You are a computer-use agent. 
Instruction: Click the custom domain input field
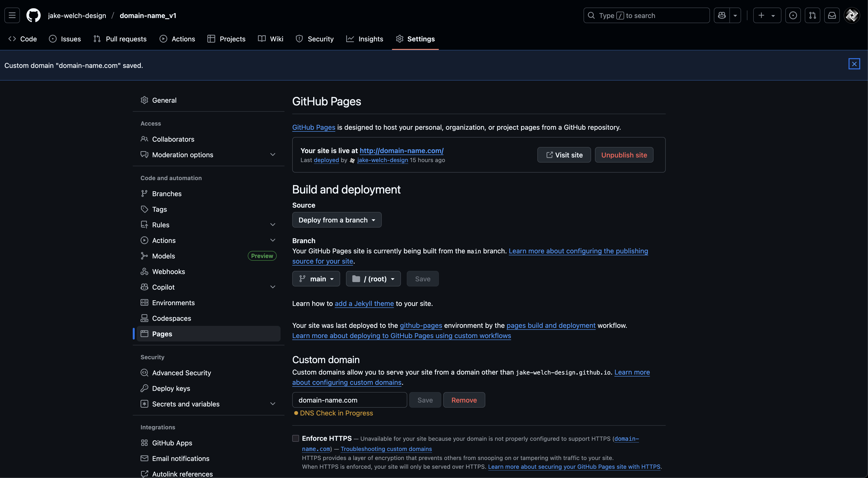coord(349,400)
